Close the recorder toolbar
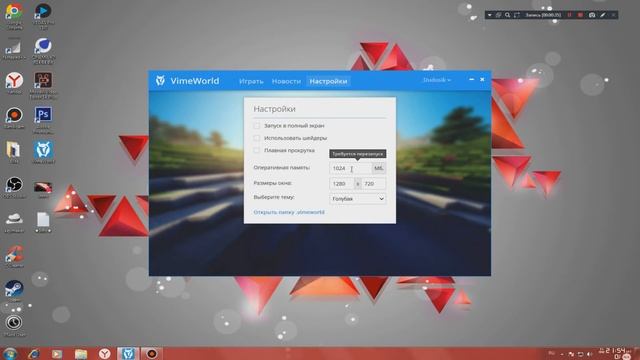Viewport: 640px width, 360px height. 613,15
